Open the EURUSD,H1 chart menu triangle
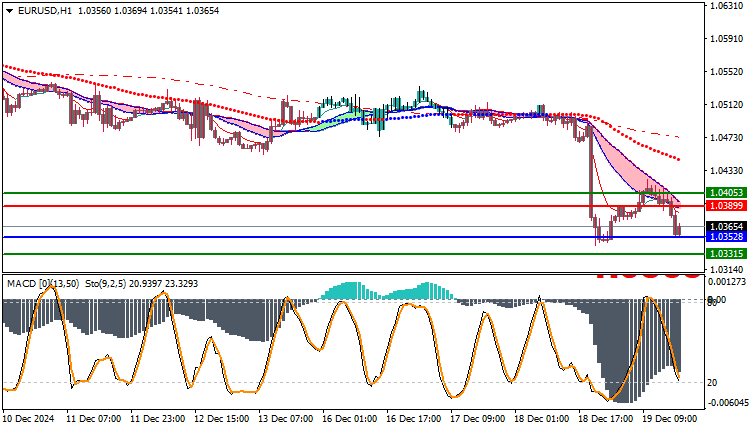 (10, 11)
